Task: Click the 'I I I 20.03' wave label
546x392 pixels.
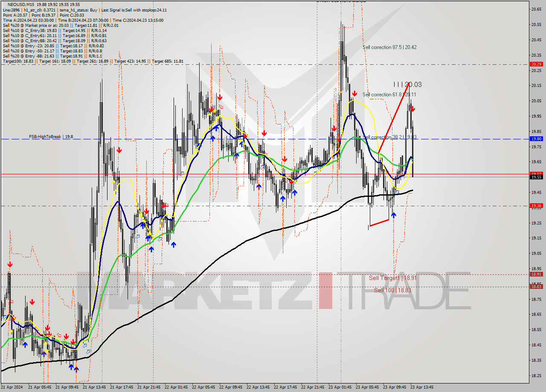Action: 407,85
